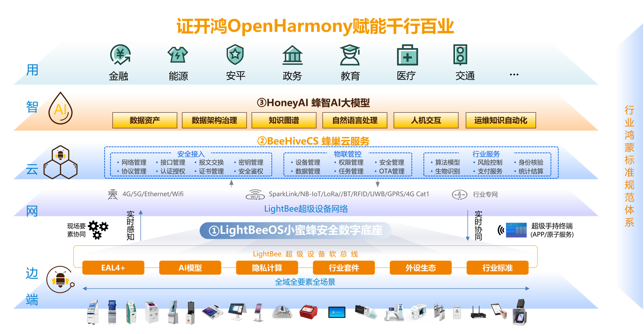The image size is (644, 334).
Task: Click the 自然语言处理 button
Action: [x=354, y=120]
